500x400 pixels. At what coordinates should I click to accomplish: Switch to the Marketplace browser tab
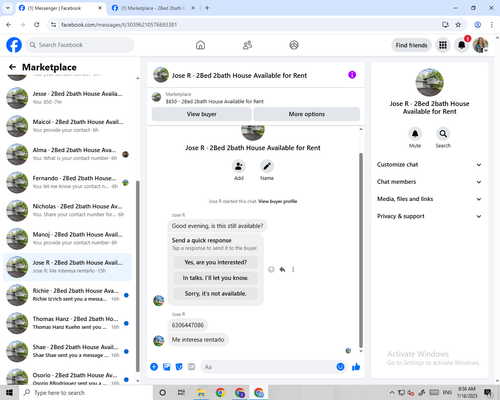[153, 8]
